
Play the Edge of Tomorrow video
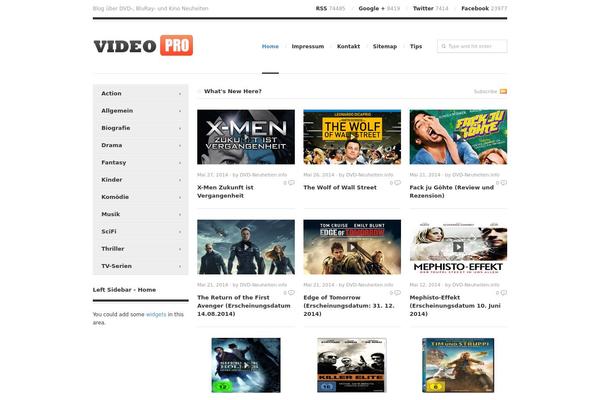point(352,247)
